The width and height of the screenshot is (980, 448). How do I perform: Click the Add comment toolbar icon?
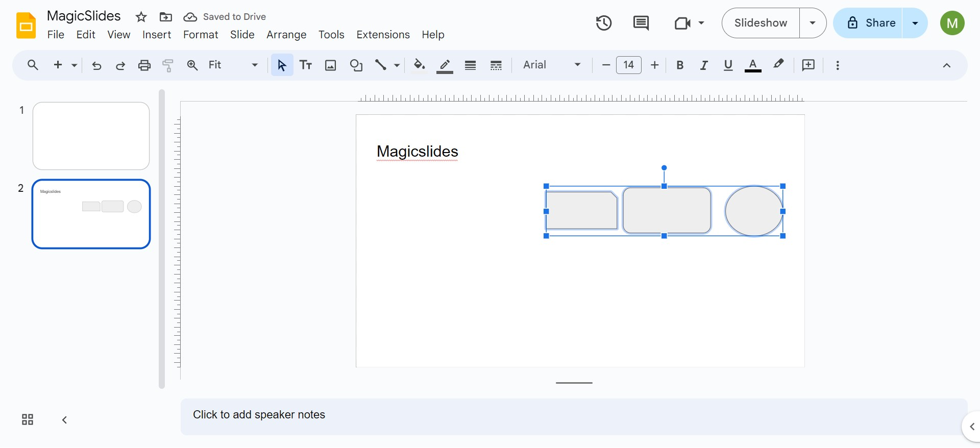pos(808,65)
